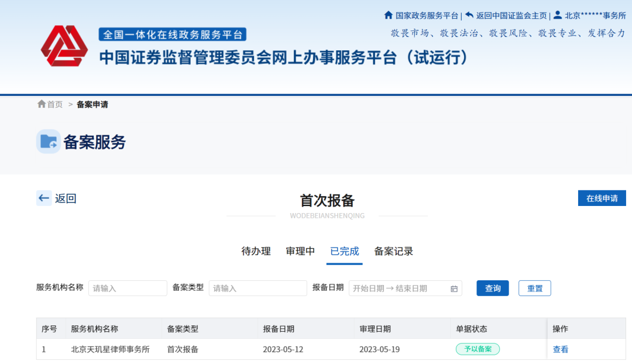Open the 北京******事务所 account link
The width and height of the screenshot is (632, 364).
click(595, 15)
